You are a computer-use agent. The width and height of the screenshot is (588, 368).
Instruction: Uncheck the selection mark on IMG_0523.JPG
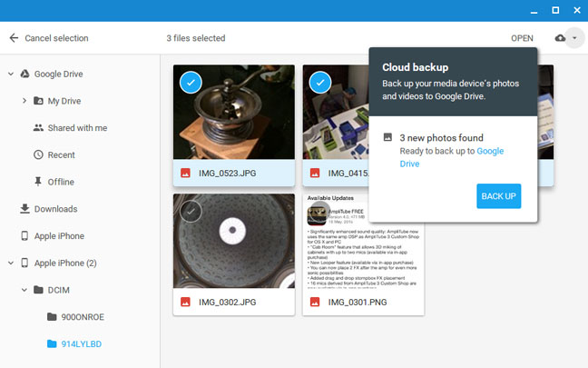(x=191, y=83)
